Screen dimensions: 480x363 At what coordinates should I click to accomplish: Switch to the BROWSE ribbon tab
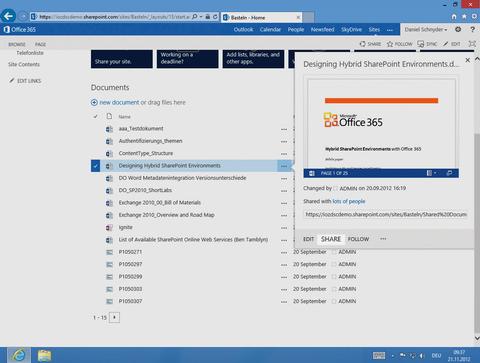(17, 44)
